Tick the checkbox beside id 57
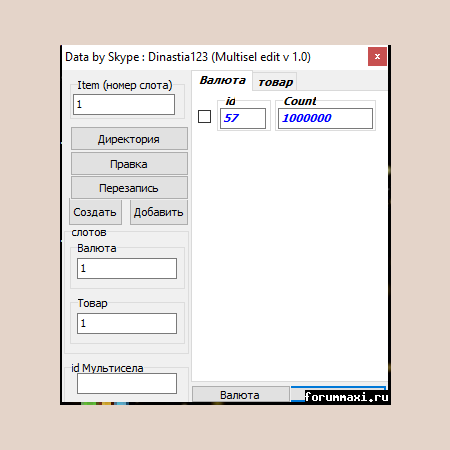The height and width of the screenshot is (450, 450). click(x=204, y=117)
